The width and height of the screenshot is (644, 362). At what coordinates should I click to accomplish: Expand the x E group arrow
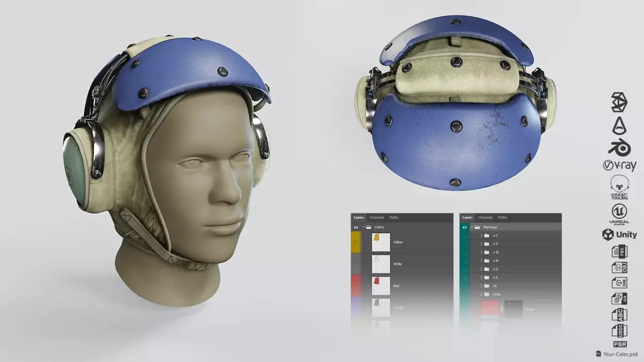pyautogui.click(x=481, y=277)
